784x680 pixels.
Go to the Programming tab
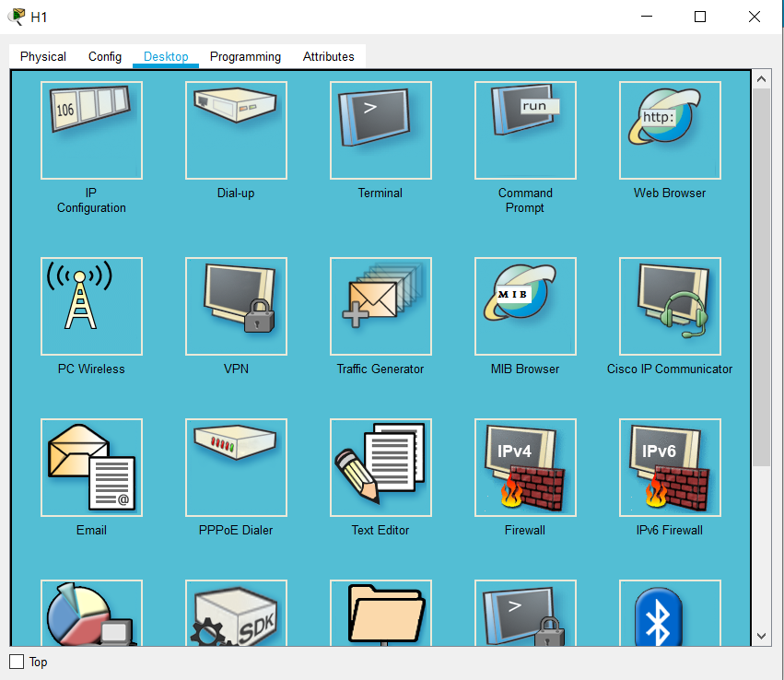pos(245,56)
